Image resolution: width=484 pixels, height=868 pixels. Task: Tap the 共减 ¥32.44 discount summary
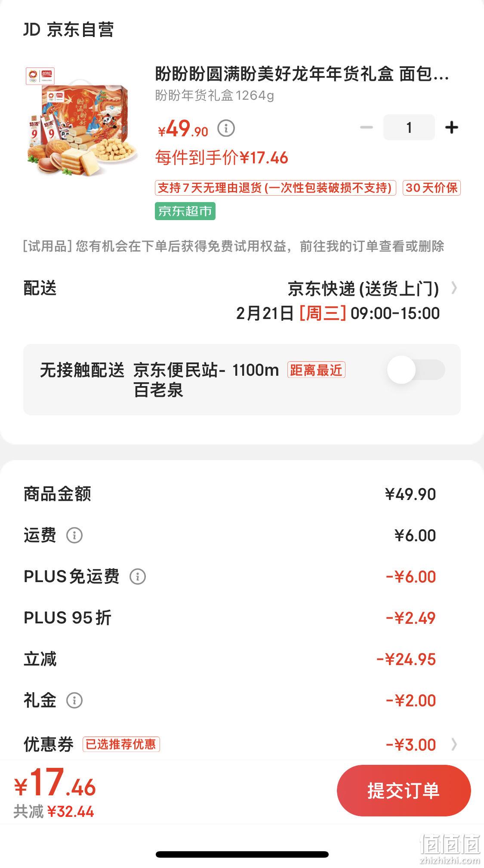tap(54, 812)
